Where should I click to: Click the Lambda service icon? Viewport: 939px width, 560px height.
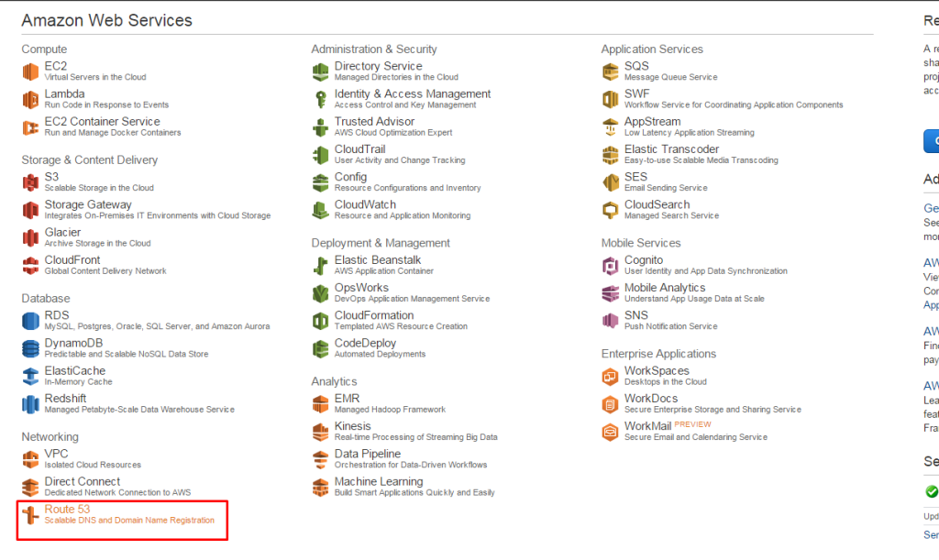(x=30, y=99)
